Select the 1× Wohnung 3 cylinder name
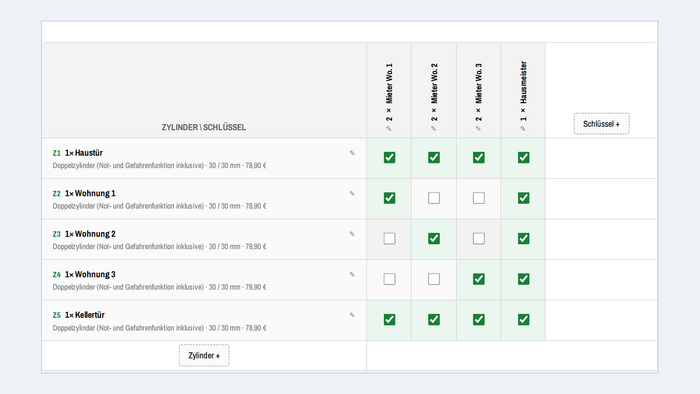700x394 pixels. [90, 275]
